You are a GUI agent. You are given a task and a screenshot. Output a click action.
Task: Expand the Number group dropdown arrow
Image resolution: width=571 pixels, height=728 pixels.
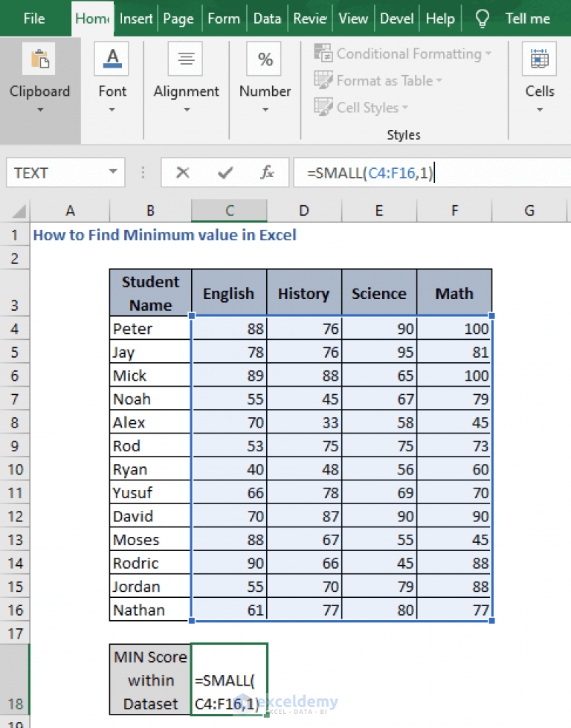(x=265, y=110)
